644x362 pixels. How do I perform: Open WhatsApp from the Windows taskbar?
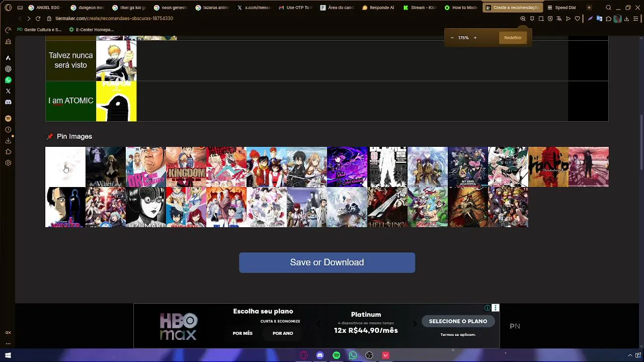[x=353, y=355]
